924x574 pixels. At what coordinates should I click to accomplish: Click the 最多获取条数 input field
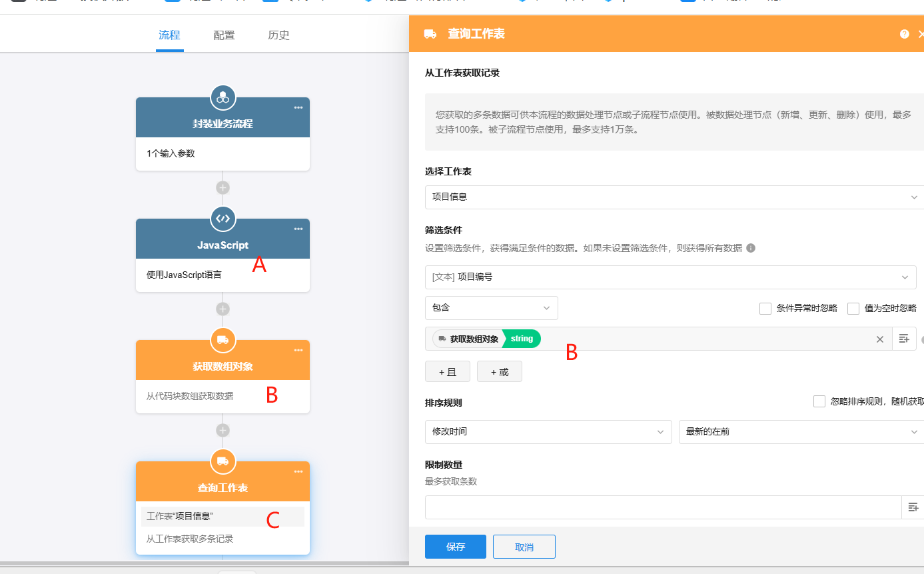point(662,507)
